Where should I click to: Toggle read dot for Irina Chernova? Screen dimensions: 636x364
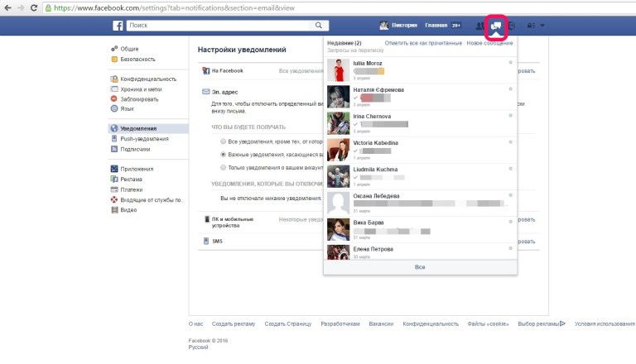510,116
